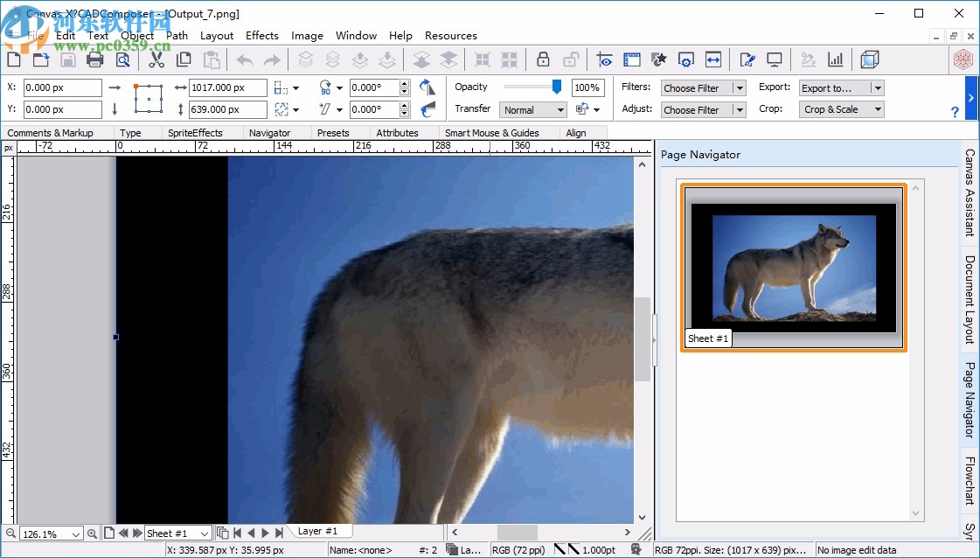Click the red Canvas logo icon top-right

(963, 59)
